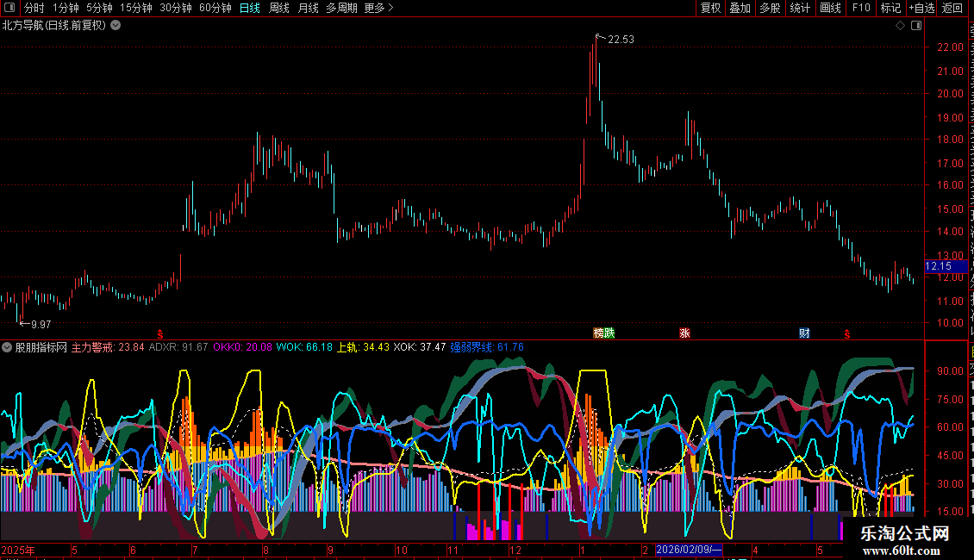Click the 2025年 time axis label
974x560 pixels.
pyautogui.click(x=18, y=550)
